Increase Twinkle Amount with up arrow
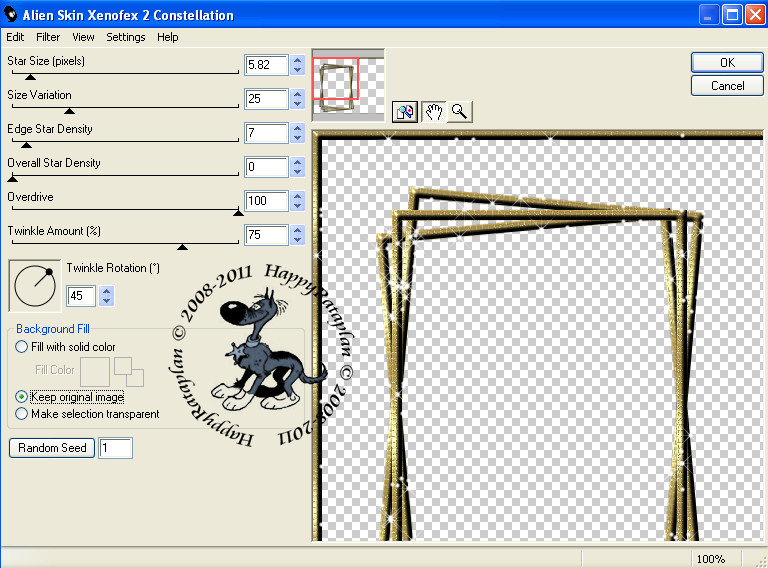768x568 pixels. 297,230
